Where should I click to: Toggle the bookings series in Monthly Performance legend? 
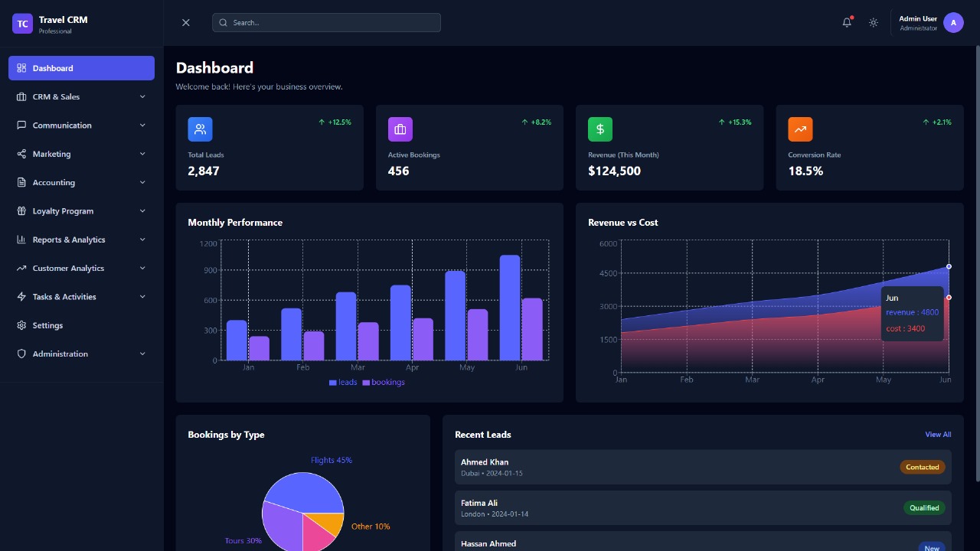pos(383,382)
